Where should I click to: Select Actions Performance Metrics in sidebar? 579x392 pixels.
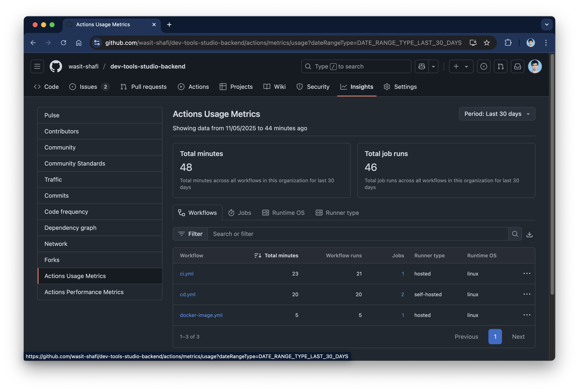coord(84,292)
